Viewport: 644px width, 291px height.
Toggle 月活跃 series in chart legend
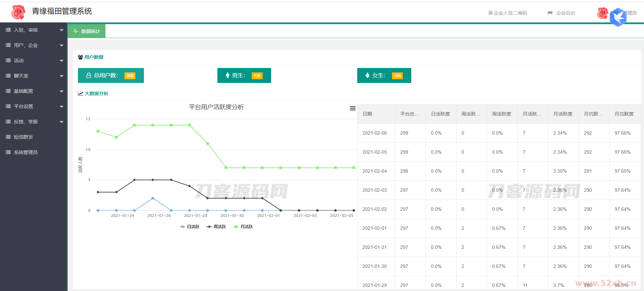(243, 227)
